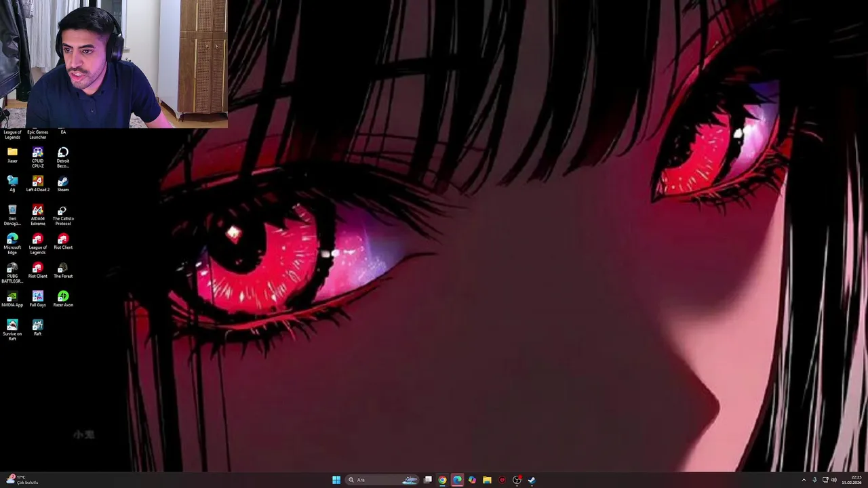Open OBS Studio from the taskbar

pos(517,480)
